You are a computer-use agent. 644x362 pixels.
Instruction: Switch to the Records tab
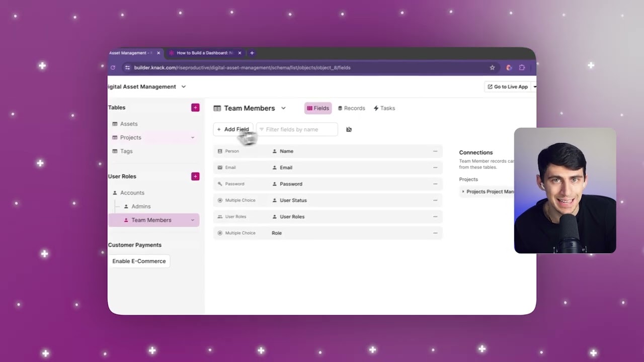pos(351,108)
